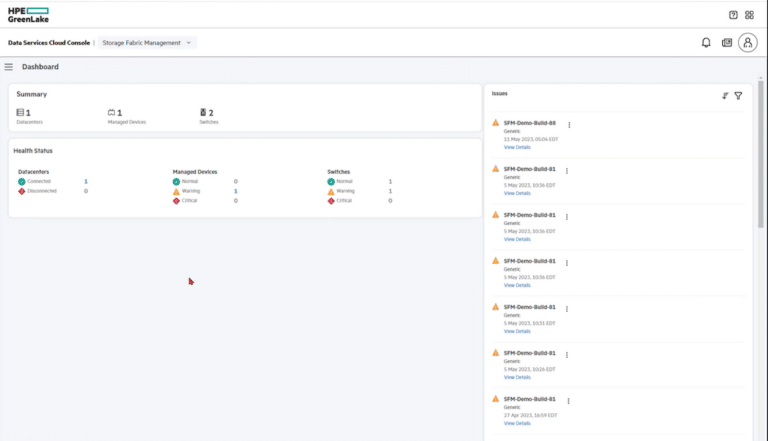This screenshot has height=441, width=768.
Task: Open kebab menu for SFM-Demo-Build-88 issue
Action: tap(569, 125)
